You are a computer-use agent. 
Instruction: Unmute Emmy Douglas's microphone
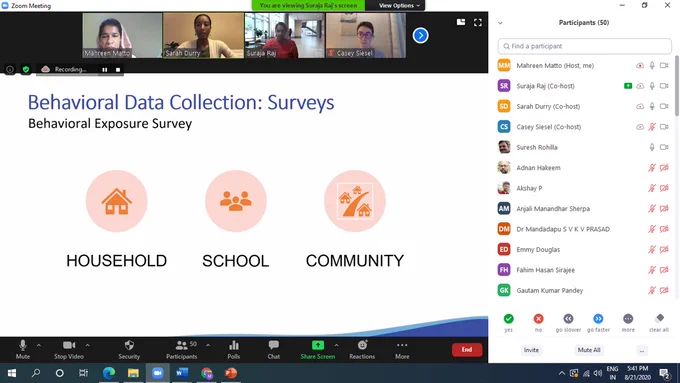coord(652,249)
